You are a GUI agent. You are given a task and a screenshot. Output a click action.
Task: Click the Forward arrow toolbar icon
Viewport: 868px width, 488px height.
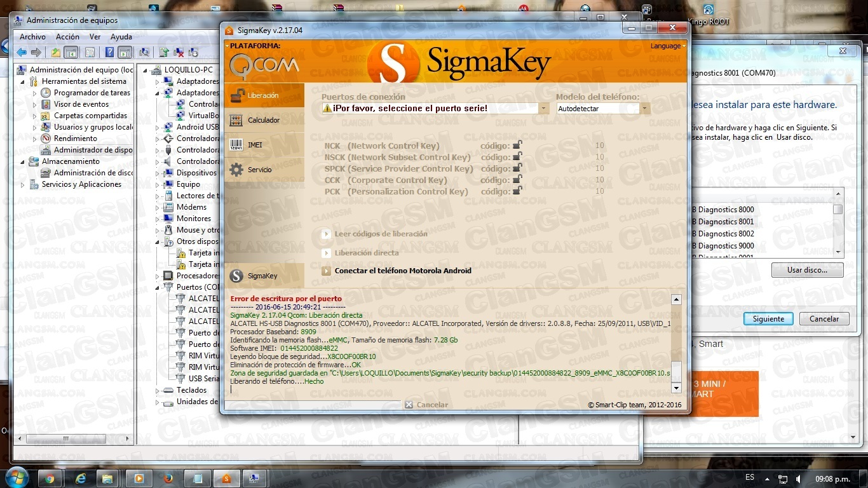pyautogui.click(x=36, y=52)
